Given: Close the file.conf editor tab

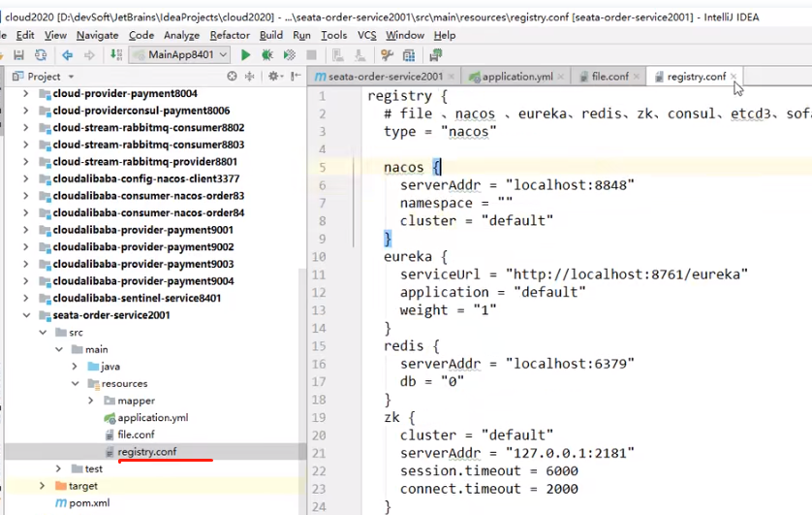Looking at the screenshot, I should [637, 77].
